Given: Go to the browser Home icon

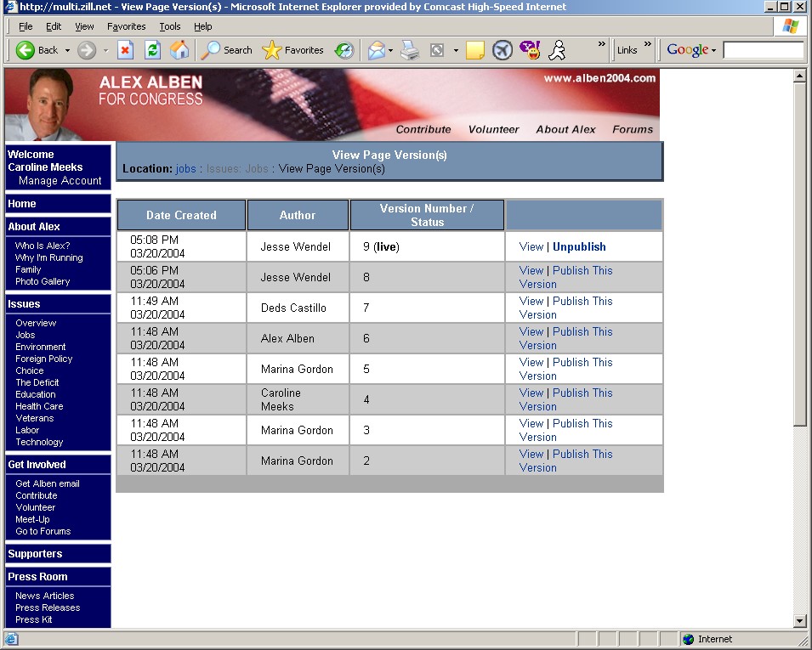Looking at the screenshot, I should [x=179, y=50].
